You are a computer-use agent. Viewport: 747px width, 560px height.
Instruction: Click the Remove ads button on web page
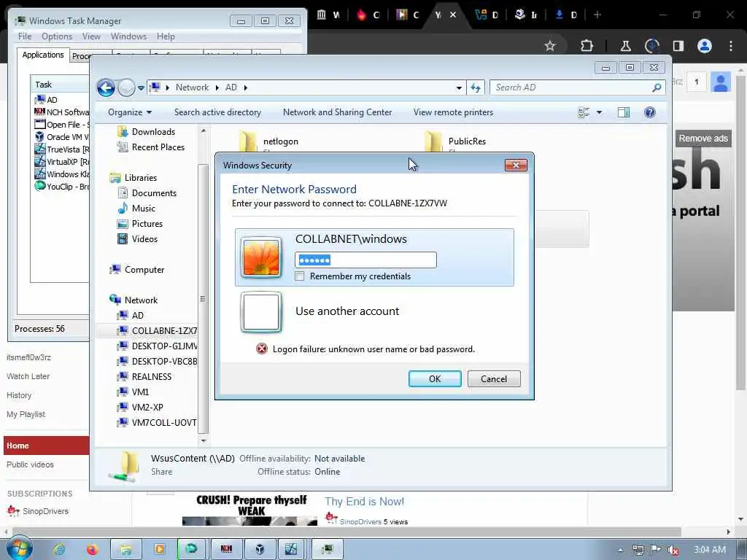tap(703, 139)
